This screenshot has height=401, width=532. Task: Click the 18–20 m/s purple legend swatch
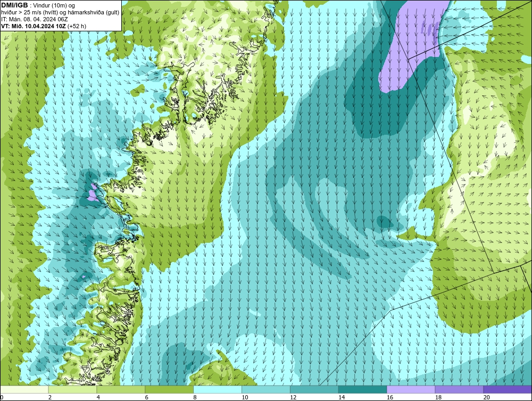[x=460, y=389]
